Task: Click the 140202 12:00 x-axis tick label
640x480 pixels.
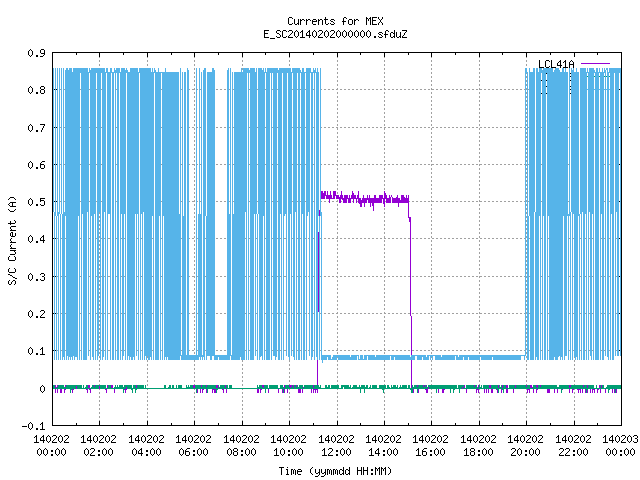Action: coord(336,446)
